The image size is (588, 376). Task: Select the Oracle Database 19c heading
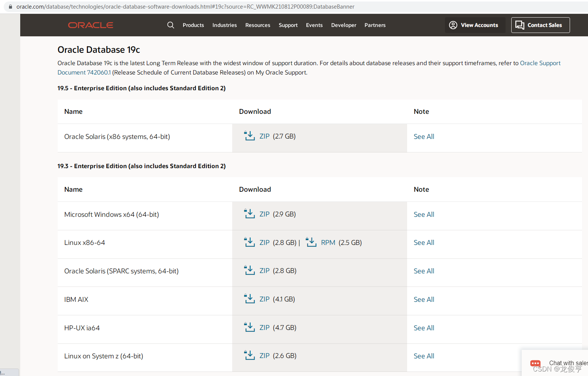point(99,50)
